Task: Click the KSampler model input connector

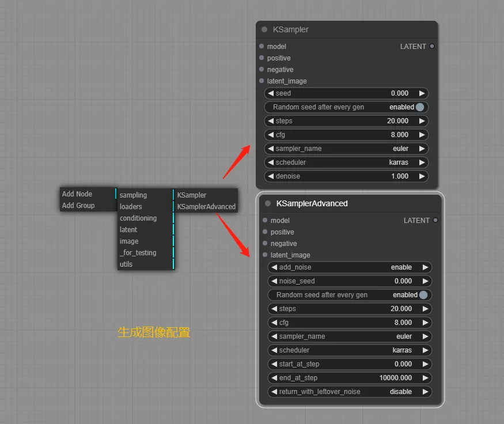Action: (262, 46)
